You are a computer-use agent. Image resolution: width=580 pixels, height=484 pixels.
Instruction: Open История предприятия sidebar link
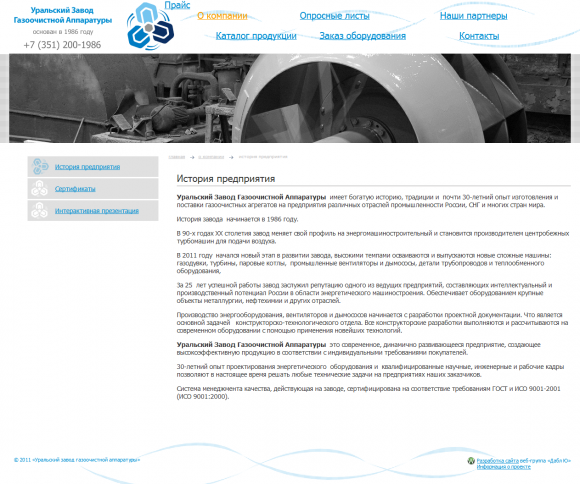(87, 167)
